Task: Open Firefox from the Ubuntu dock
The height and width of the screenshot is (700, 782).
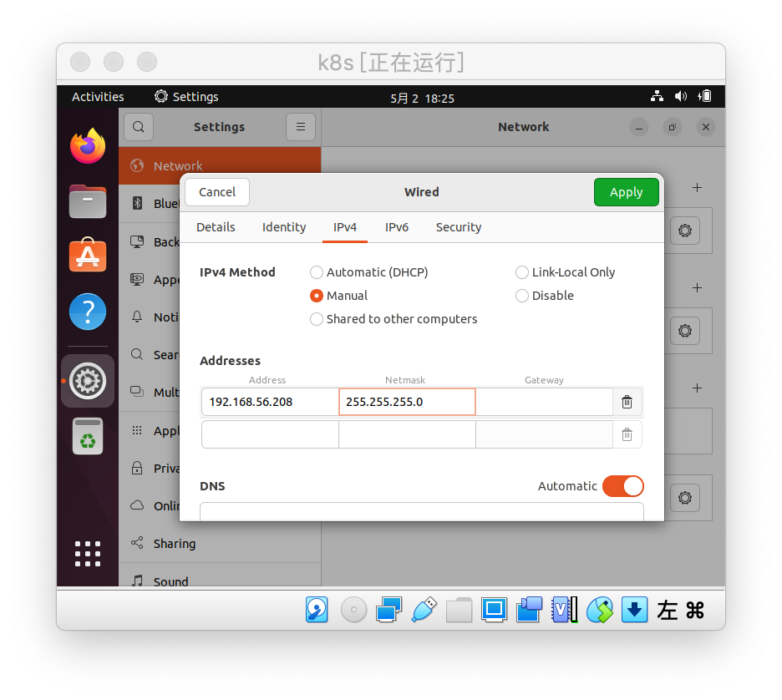Action: pos(88,147)
